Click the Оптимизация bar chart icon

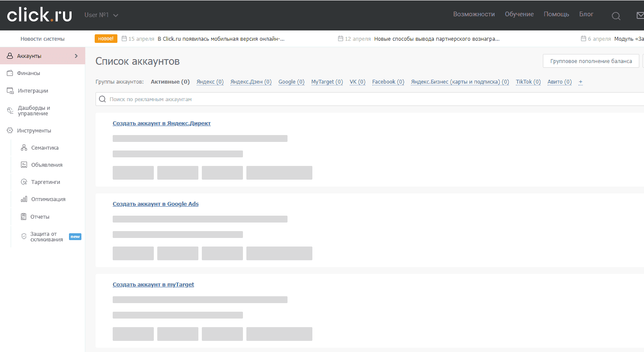24,199
